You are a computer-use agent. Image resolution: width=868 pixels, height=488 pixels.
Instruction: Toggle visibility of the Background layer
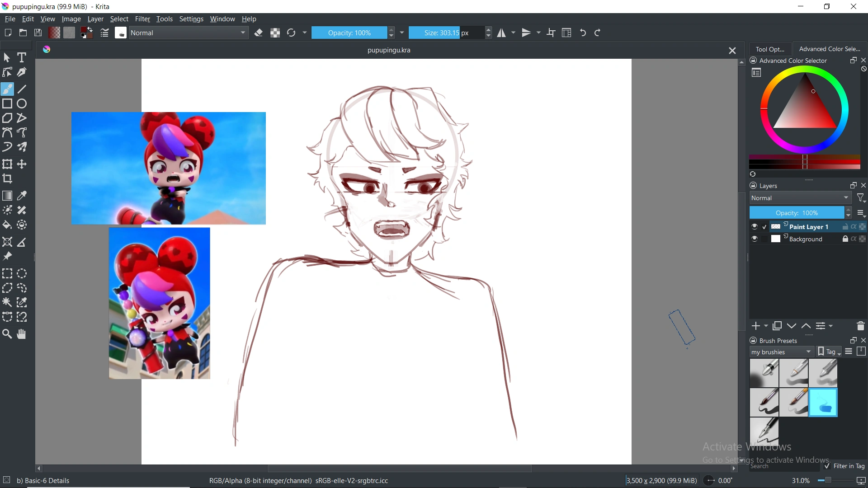(754, 239)
